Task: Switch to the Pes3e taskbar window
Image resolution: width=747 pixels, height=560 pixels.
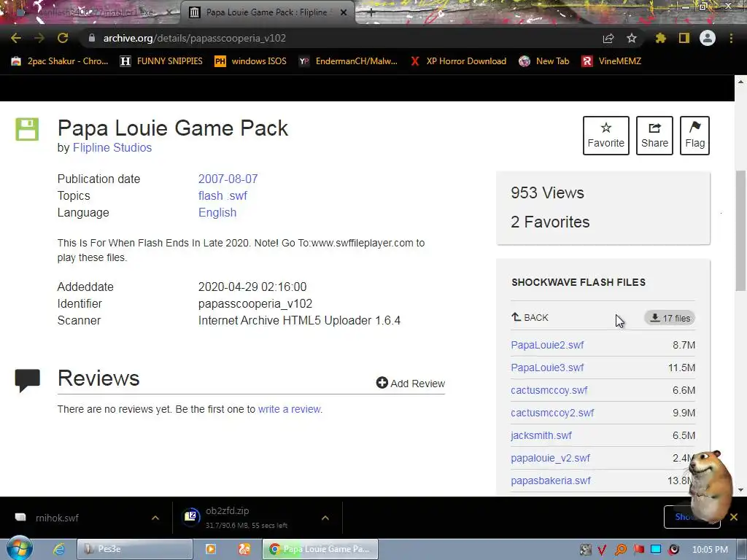Action: [x=135, y=549]
